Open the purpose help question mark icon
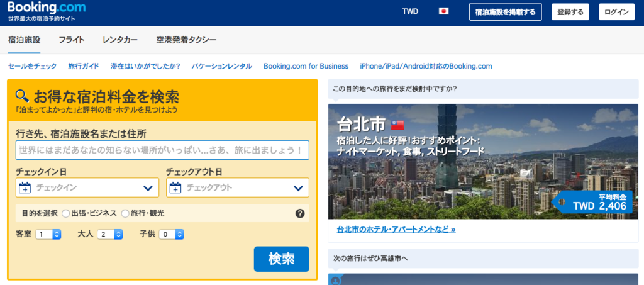This screenshot has width=644, height=285. click(x=300, y=213)
